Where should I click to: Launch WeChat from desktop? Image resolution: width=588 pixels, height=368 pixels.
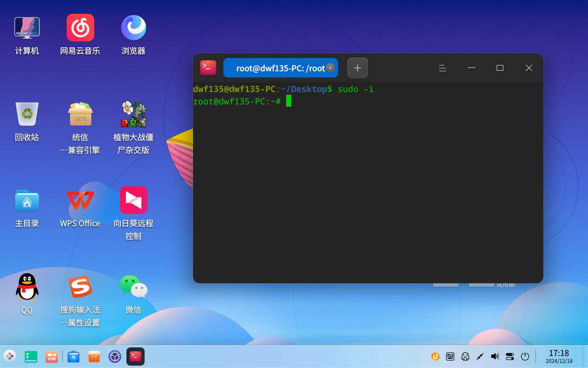click(x=133, y=286)
